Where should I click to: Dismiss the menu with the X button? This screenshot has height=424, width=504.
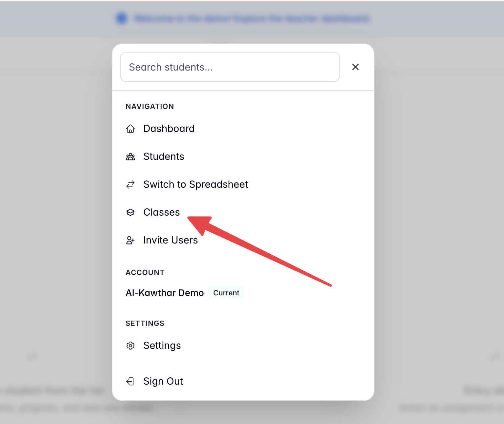(x=355, y=67)
